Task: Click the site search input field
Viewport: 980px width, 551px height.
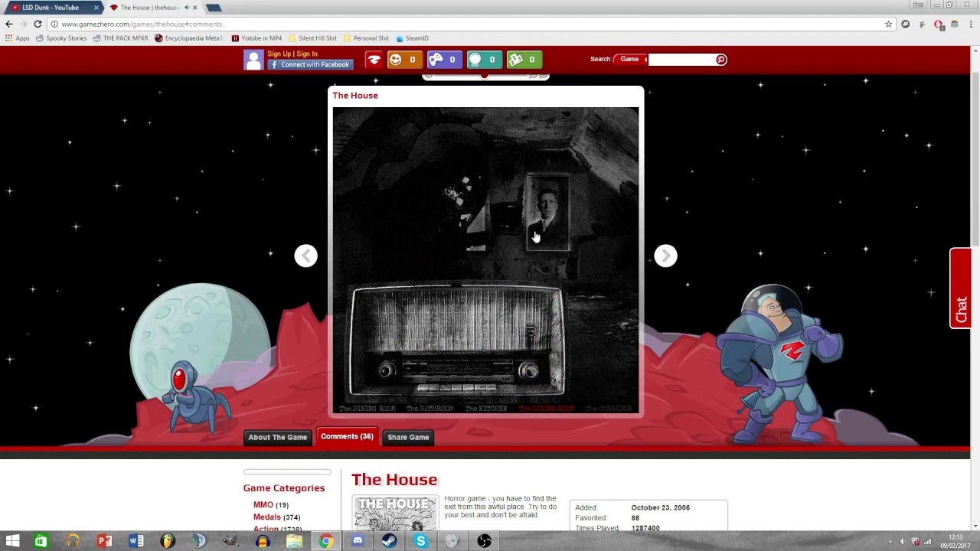Action: [x=681, y=60]
